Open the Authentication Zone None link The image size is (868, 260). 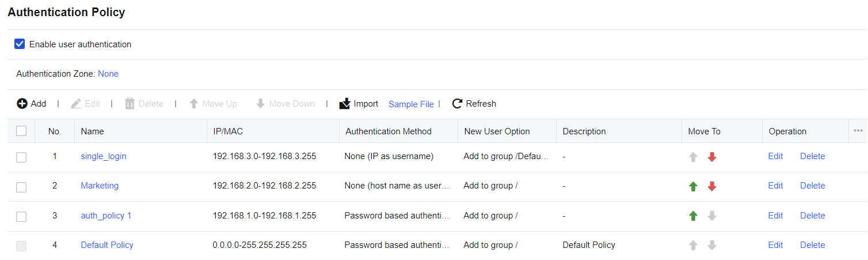pyautogui.click(x=108, y=74)
